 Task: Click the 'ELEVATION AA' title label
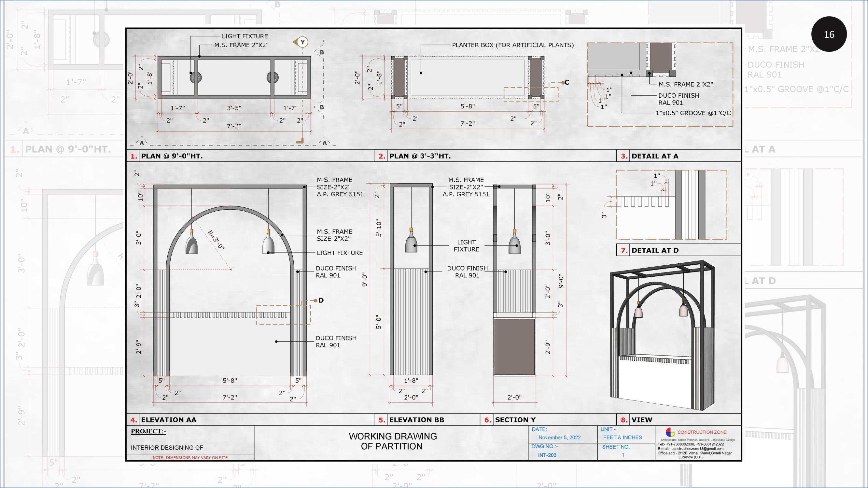(168, 420)
